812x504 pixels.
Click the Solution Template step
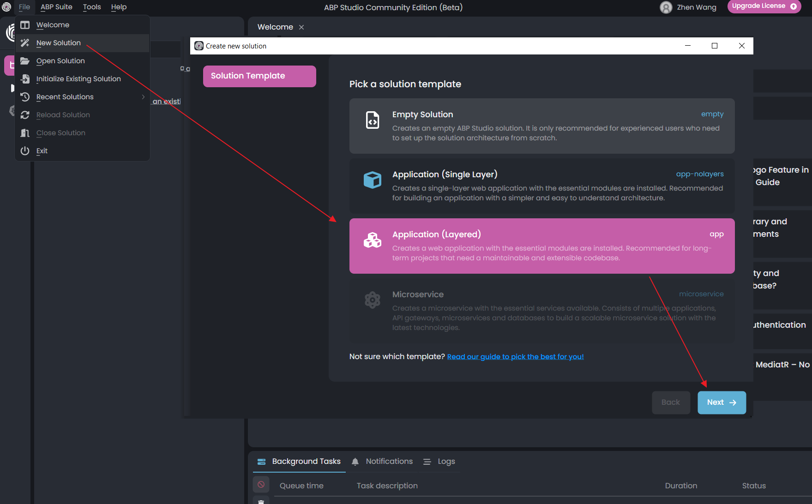pyautogui.click(x=259, y=76)
